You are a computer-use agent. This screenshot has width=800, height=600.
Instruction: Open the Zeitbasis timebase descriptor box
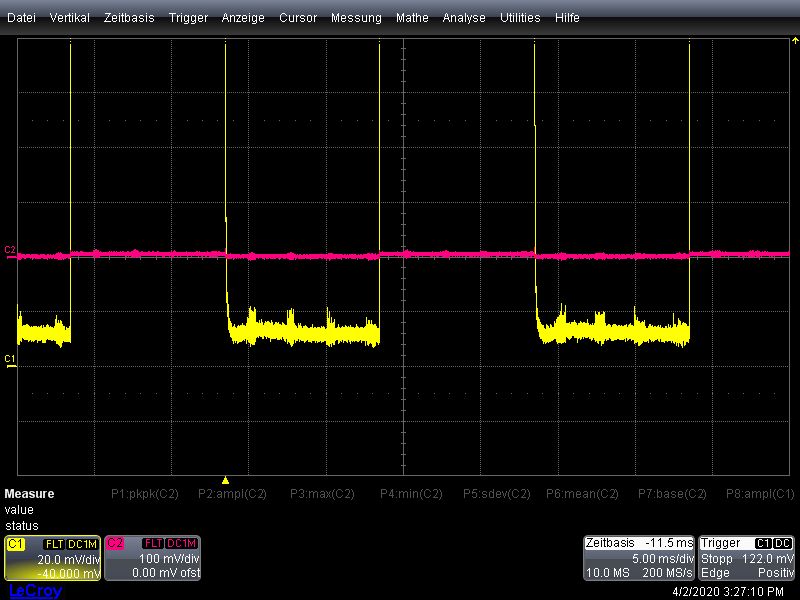639,558
